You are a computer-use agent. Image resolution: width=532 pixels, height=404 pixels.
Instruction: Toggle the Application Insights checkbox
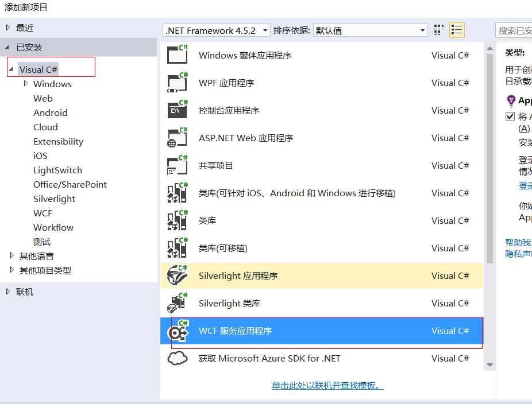510,116
